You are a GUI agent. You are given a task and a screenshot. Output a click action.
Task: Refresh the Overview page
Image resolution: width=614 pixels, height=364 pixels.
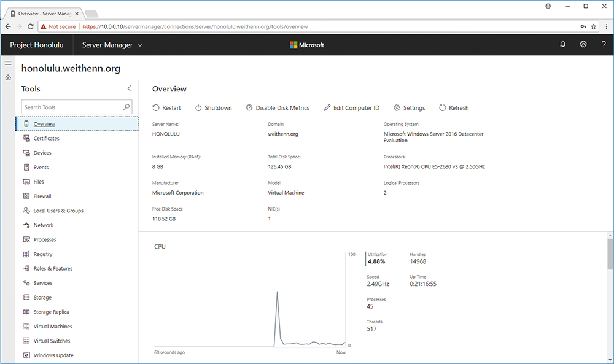[x=454, y=108]
